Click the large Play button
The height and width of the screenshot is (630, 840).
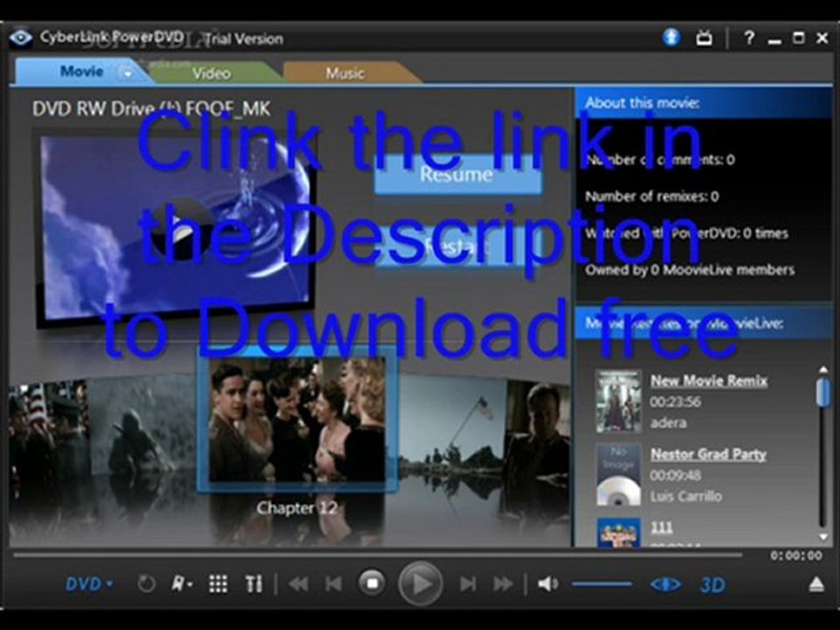tap(421, 584)
